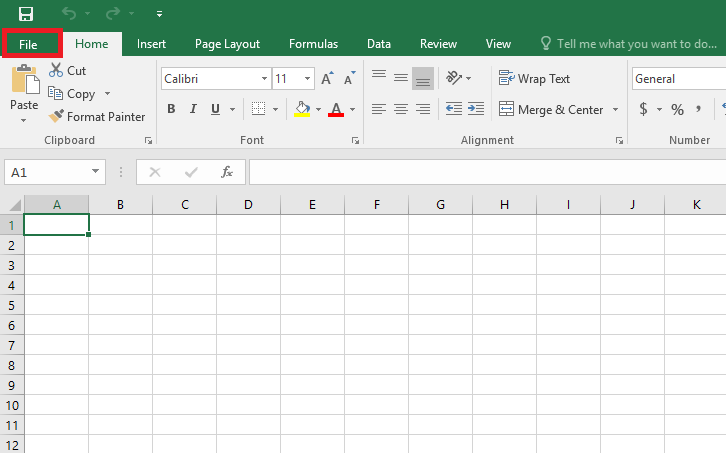Expand the Copy dropdown arrow
Viewport: 726px width, 453px height.
point(107,94)
